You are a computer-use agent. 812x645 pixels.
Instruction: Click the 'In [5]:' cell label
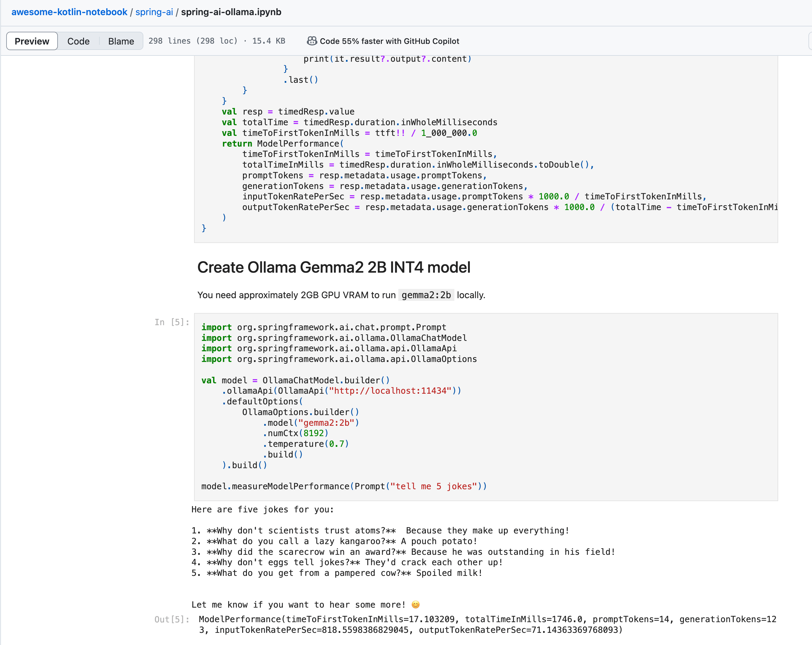172,322
